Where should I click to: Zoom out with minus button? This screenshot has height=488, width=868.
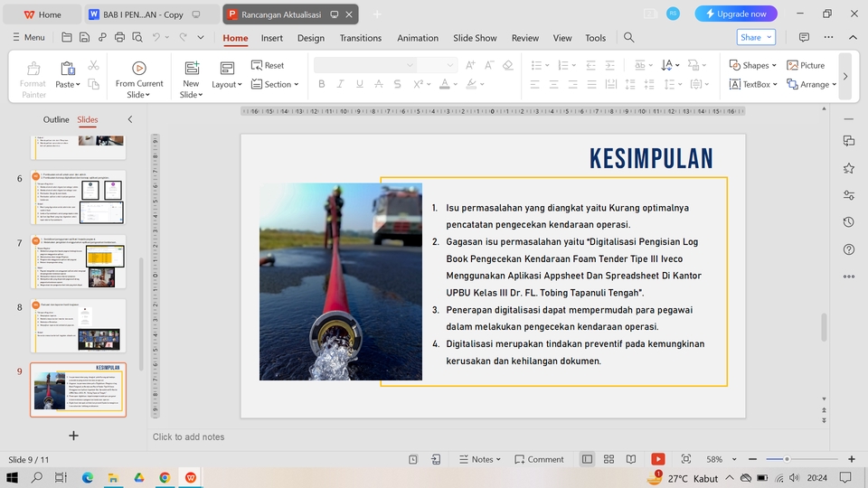click(752, 459)
